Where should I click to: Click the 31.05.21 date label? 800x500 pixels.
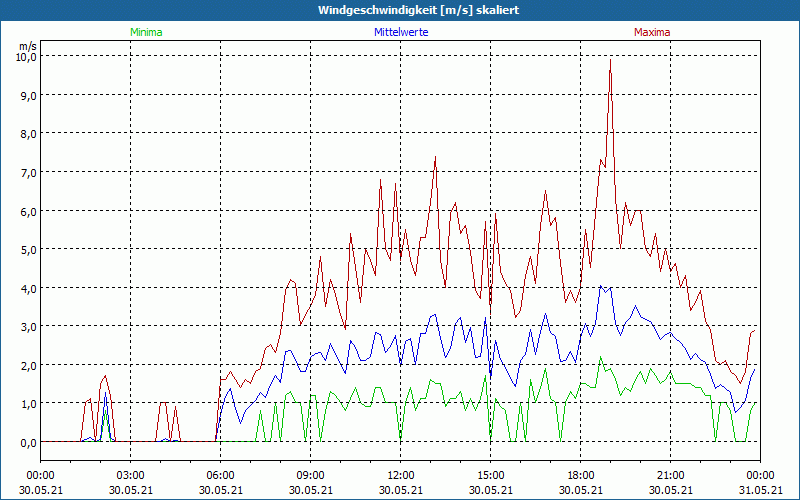(760, 490)
